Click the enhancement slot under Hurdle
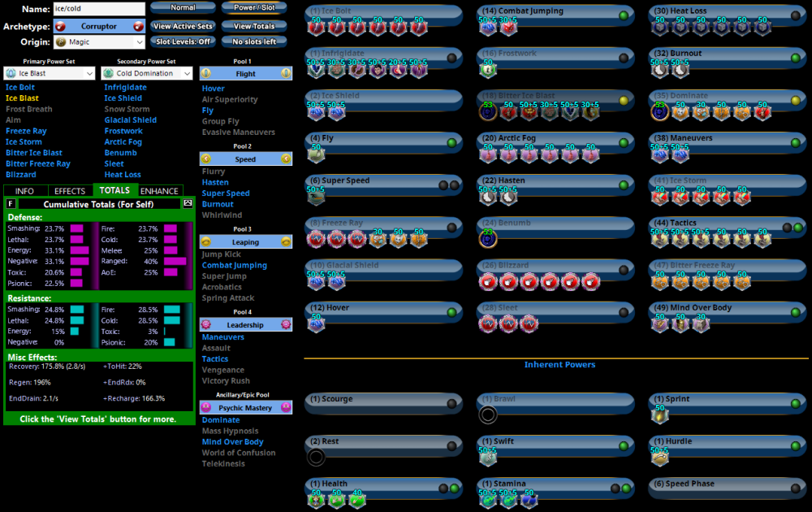Screen dimensions: 812x512 point(659,458)
